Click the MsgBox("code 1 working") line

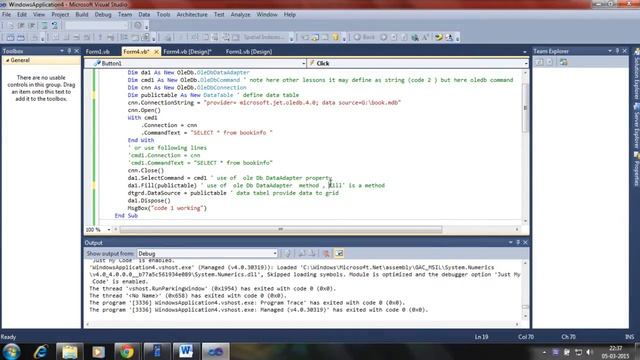pos(167,208)
